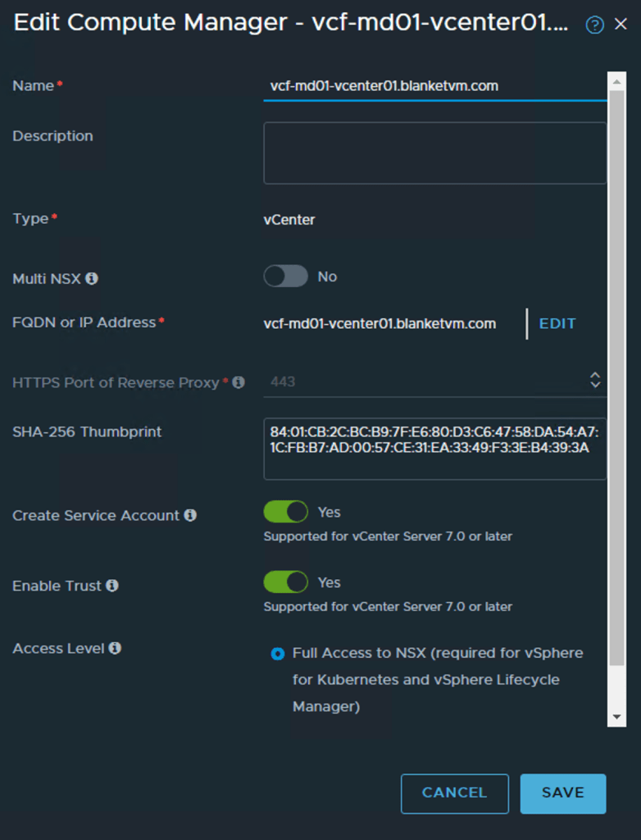The image size is (641, 840).
Task: Click the FQDN or IP Address label
Action: [84, 322]
